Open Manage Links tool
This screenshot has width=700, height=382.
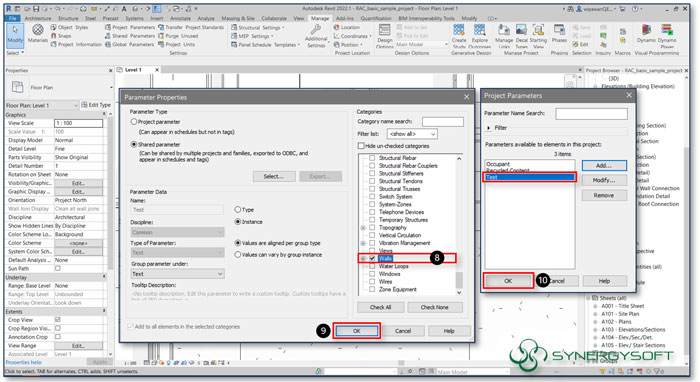pyautogui.click(x=504, y=35)
